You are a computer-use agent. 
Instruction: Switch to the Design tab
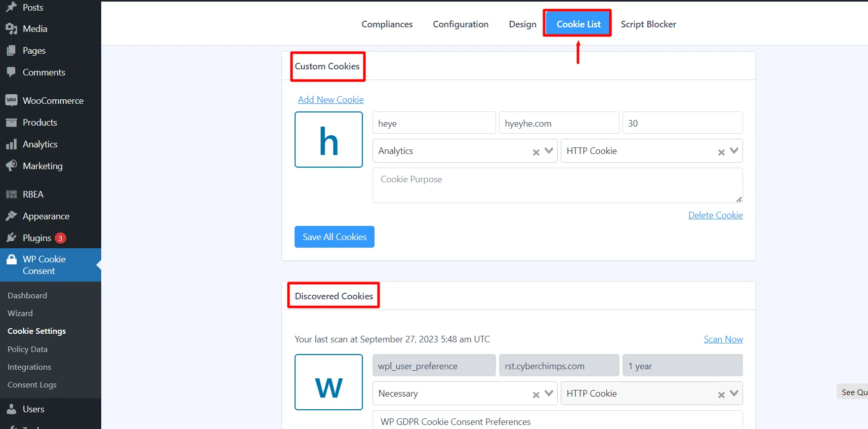pyautogui.click(x=522, y=24)
